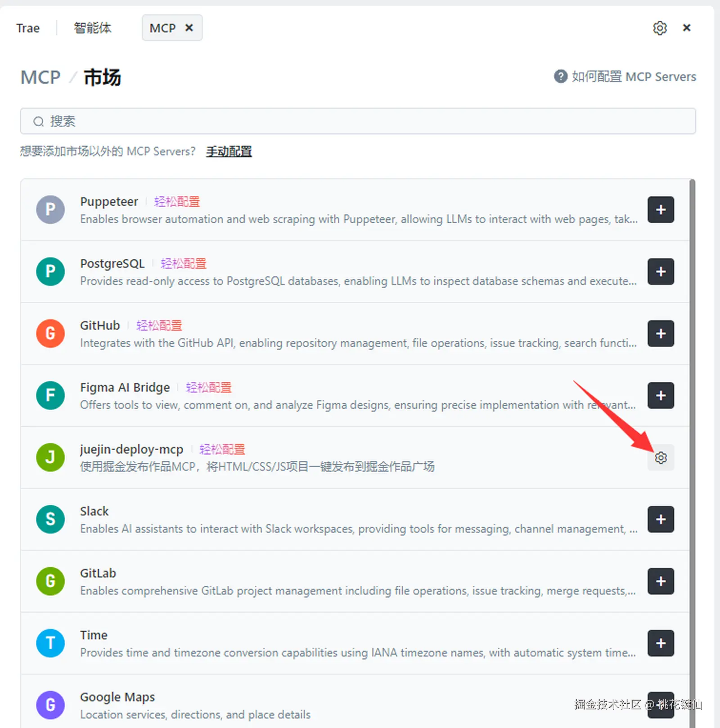Click the GitLab avatar icon
The width and height of the screenshot is (720, 728).
click(x=50, y=581)
